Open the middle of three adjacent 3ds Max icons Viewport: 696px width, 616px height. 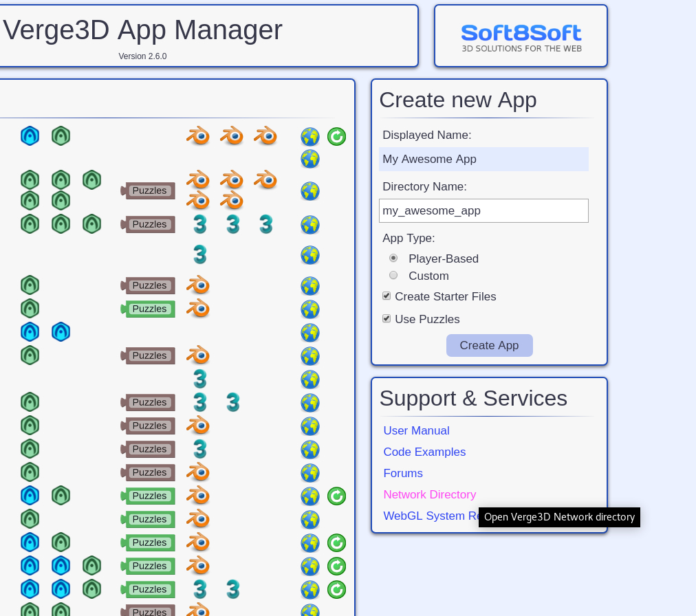pos(233,224)
